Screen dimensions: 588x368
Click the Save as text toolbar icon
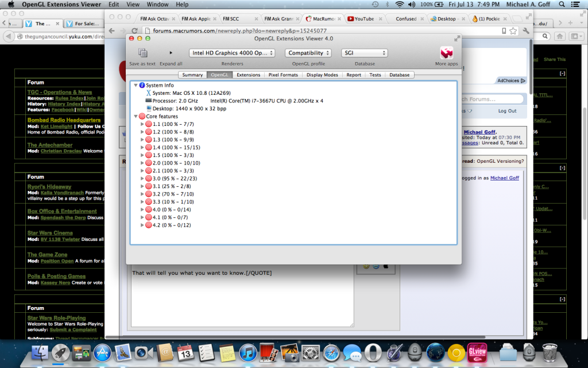pyautogui.click(x=142, y=52)
